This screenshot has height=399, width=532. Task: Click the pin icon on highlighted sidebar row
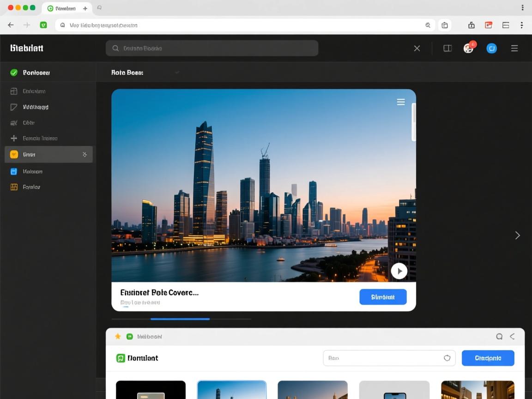[85, 155]
